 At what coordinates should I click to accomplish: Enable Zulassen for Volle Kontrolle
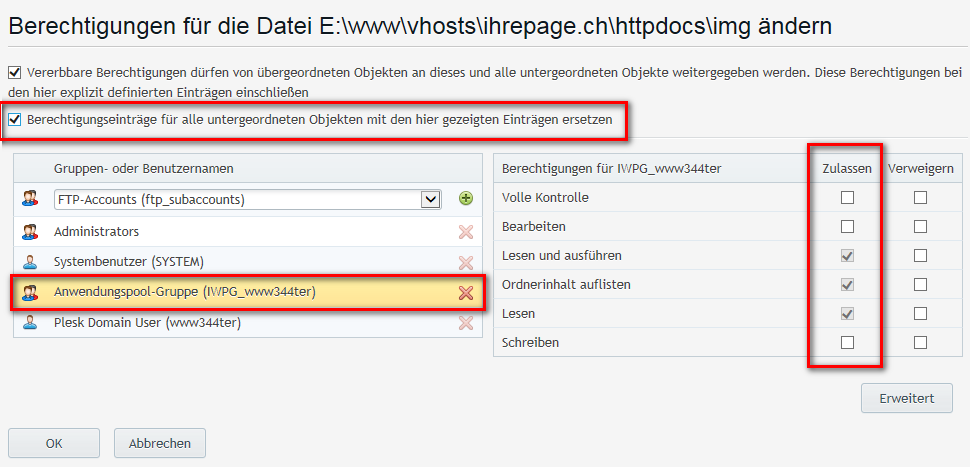(847, 198)
